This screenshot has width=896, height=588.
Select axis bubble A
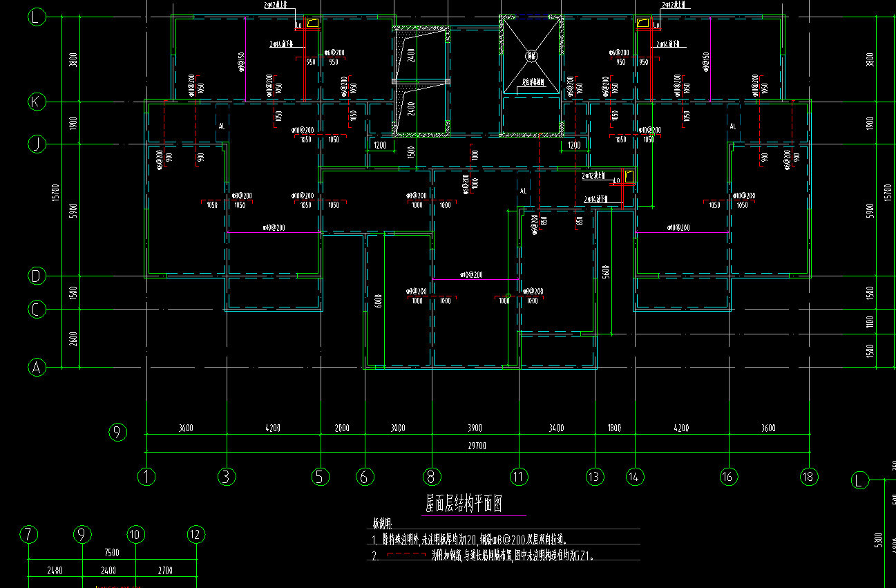click(x=37, y=368)
